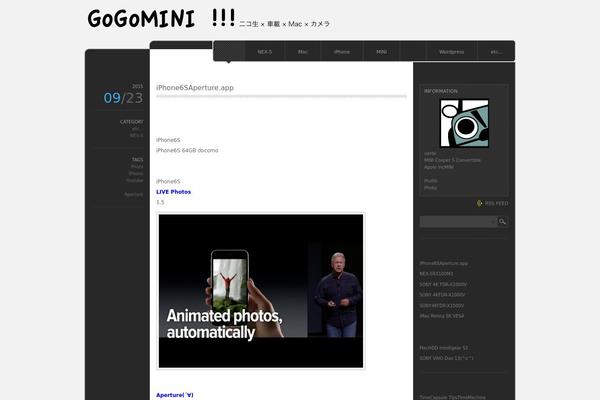Open the Photo link in Information box
The width and height of the screenshot is (600, 400).
pyautogui.click(x=430, y=188)
